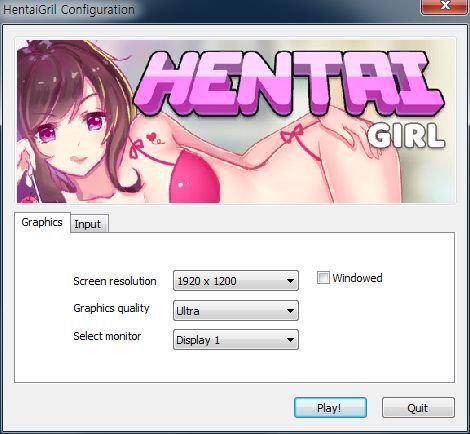Click the game banner image
Viewport: 470px width, 434px height.
236,121
